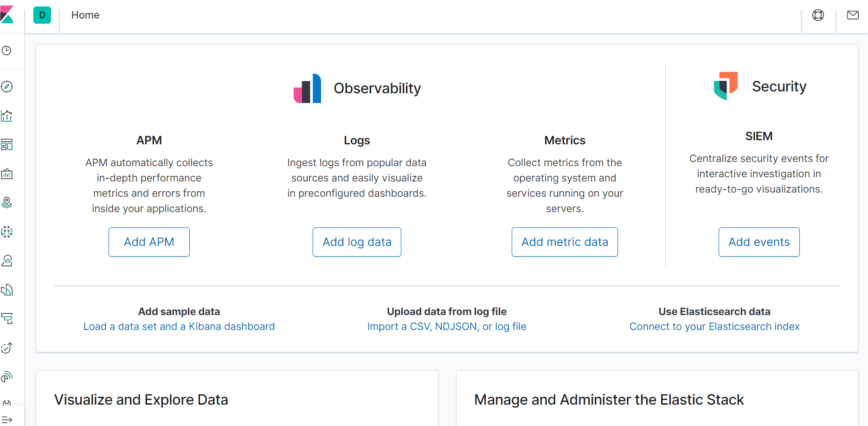
Task: Open Load a data set and Kibana dashboard link
Action: pos(179,327)
